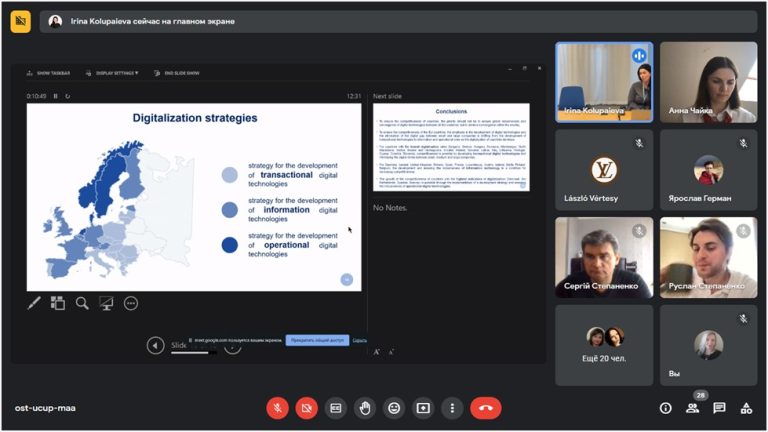Click the muted mic icon on László Vértesy's tile
Viewport: 768px width, 432px height.
tap(639, 143)
